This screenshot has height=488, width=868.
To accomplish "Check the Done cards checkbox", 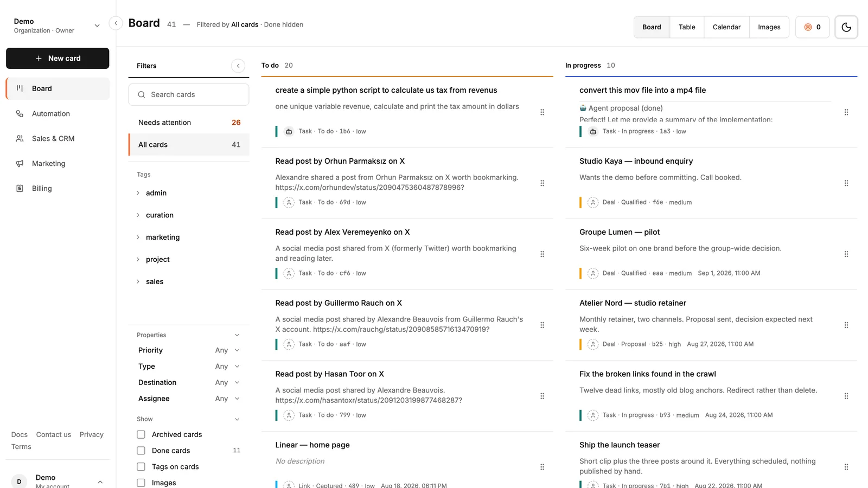I will click(x=141, y=451).
